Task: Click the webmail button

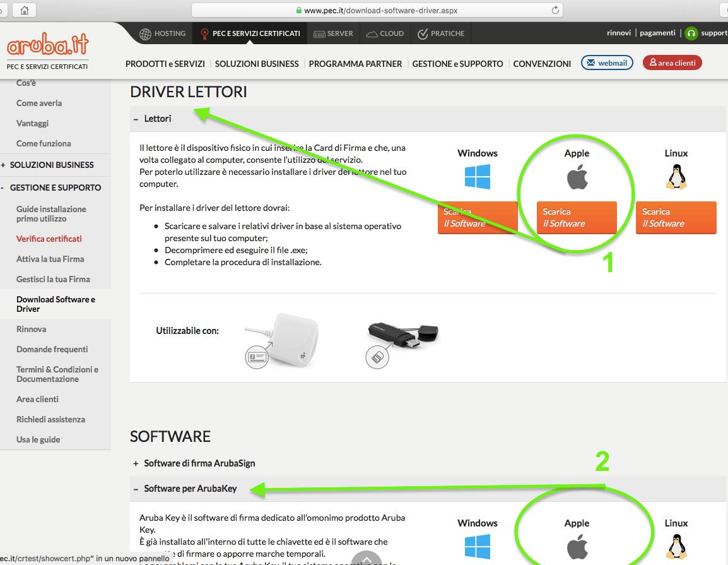Action: point(607,62)
